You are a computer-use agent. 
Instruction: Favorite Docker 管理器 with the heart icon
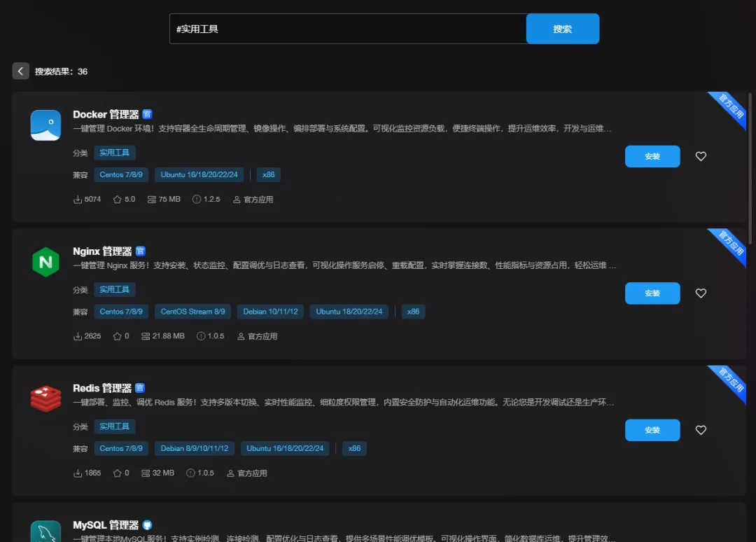click(x=701, y=156)
